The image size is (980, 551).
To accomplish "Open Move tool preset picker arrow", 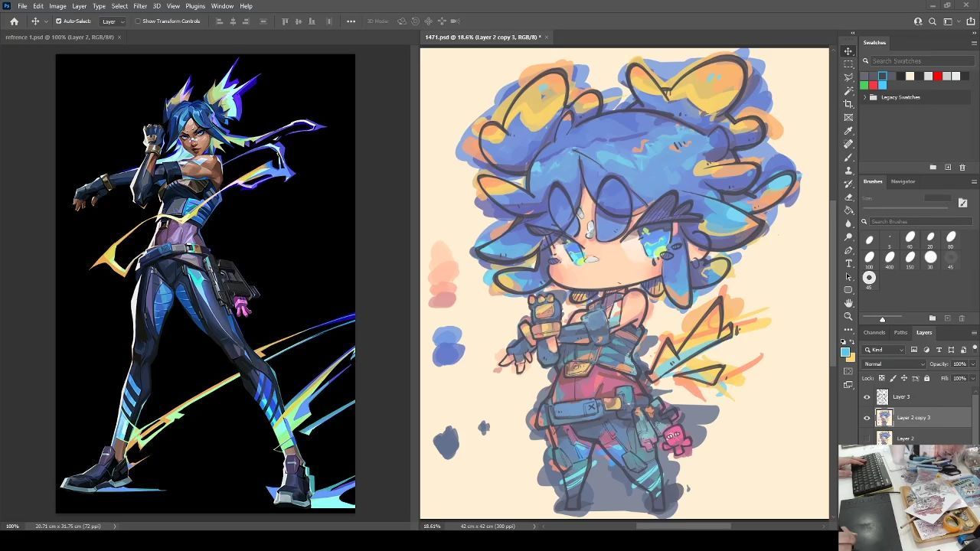I will tap(46, 21).
